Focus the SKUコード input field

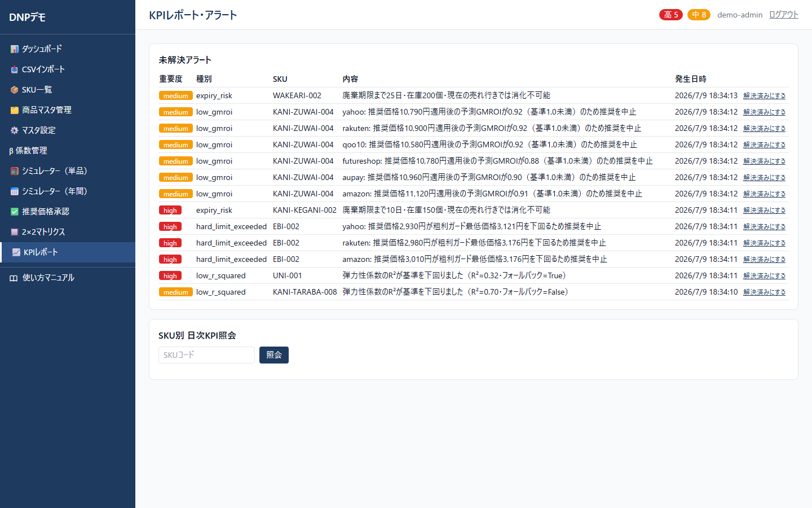(206, 355)
